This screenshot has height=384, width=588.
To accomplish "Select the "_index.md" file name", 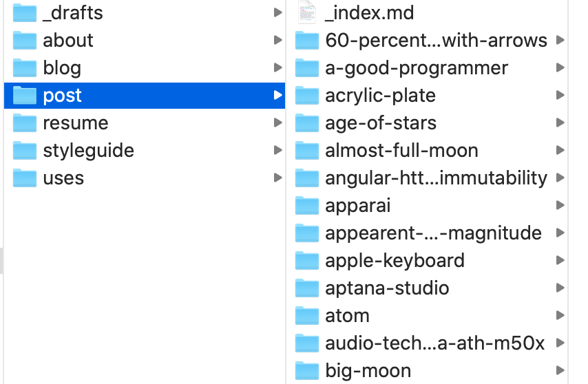I will [x=369, y=13].
